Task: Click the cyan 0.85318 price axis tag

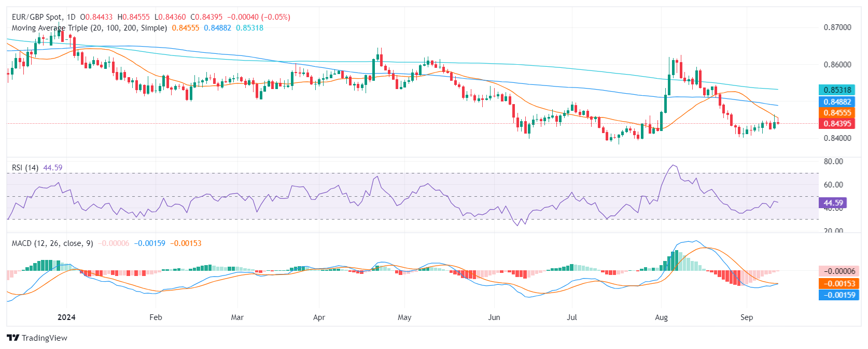Action: pos(837,90)
